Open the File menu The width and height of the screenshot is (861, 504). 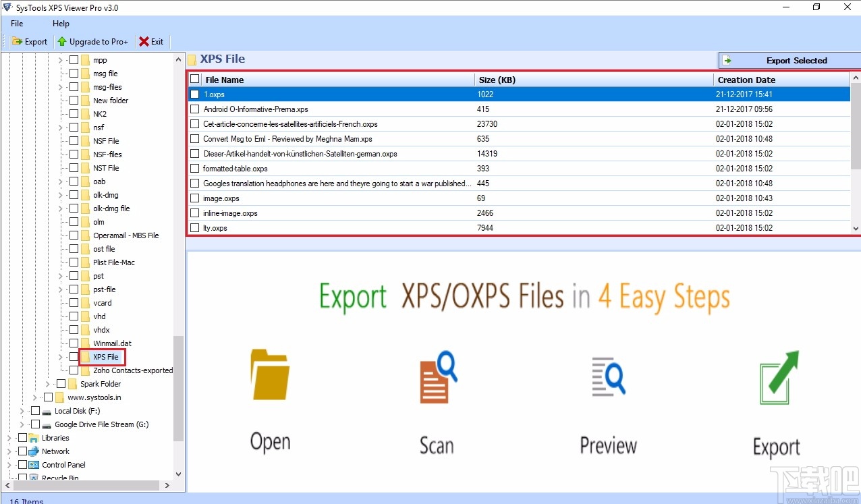[16, 23]
